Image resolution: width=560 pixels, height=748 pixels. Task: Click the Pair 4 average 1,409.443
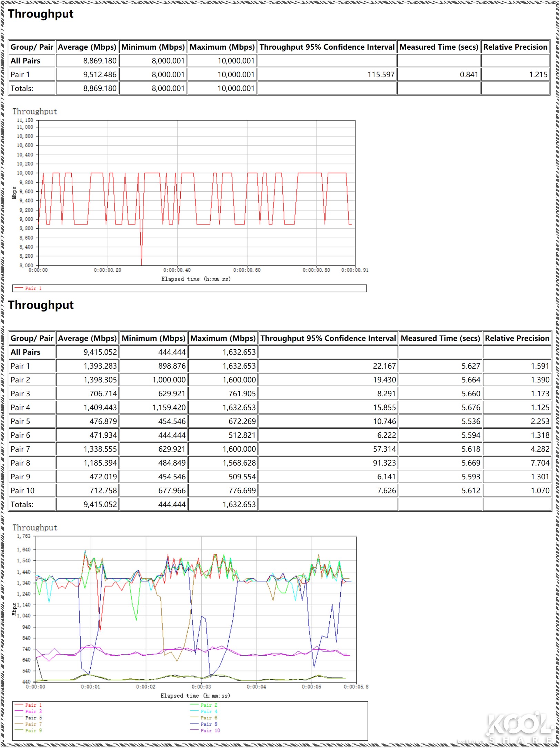tap(100, 407)
